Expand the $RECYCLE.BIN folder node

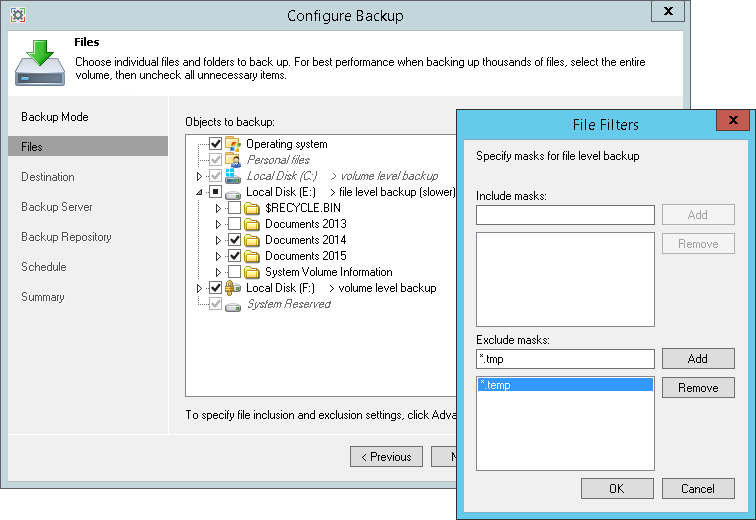click(218, 209)
